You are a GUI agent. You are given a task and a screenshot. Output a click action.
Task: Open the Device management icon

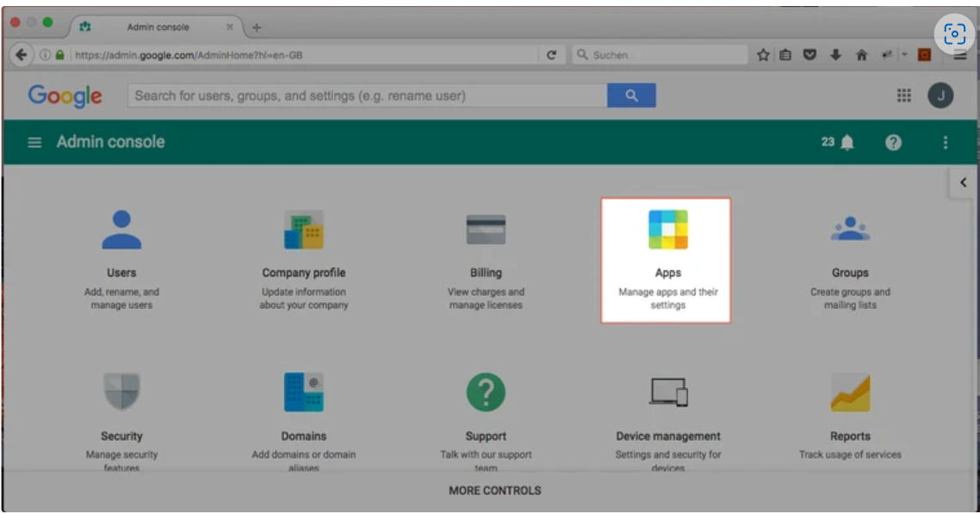coord(668,393)
